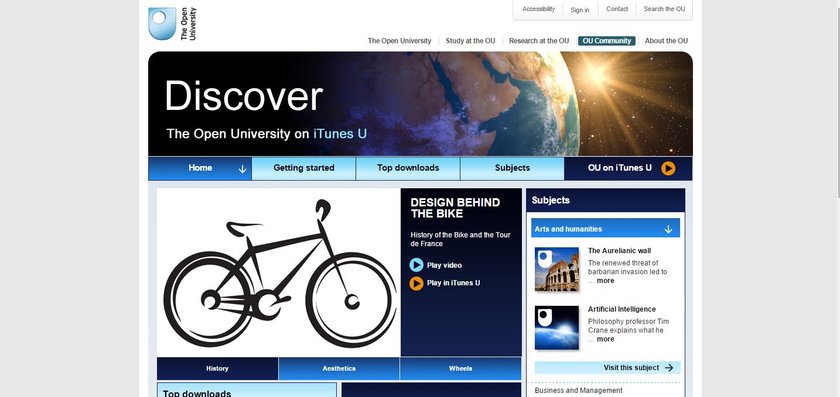Click the orange Play in iTunes U icon
The height and width of the screenshot is (397, 840).
point(416,283)
